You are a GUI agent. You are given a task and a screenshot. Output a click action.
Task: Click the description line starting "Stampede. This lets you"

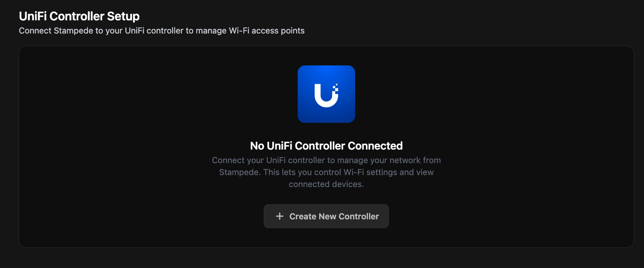pos(326,172)
